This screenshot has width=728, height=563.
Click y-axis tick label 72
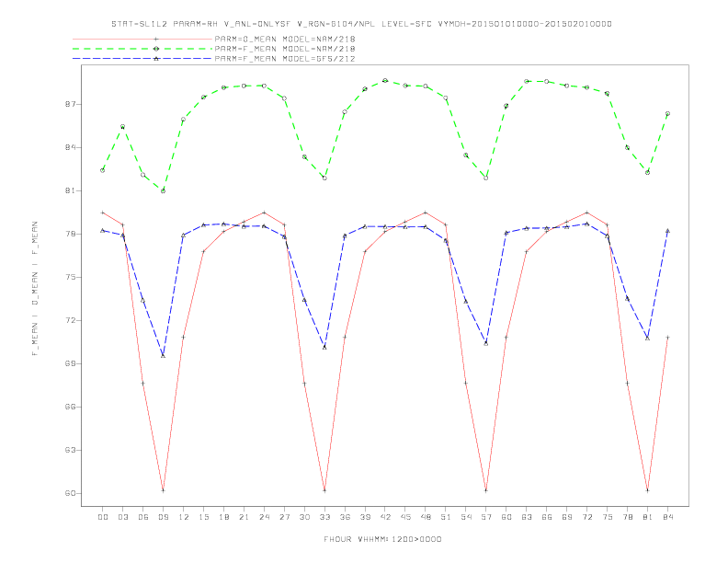(x=71, y=320)
